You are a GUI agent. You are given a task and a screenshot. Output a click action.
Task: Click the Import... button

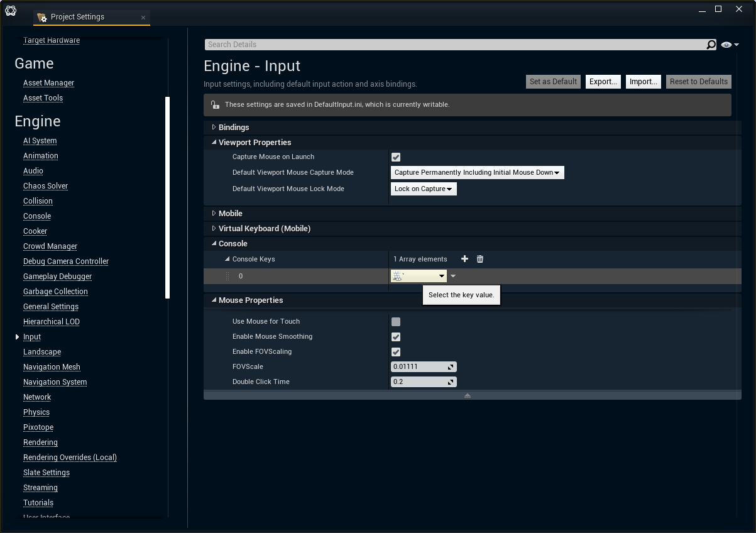(643, 82)
